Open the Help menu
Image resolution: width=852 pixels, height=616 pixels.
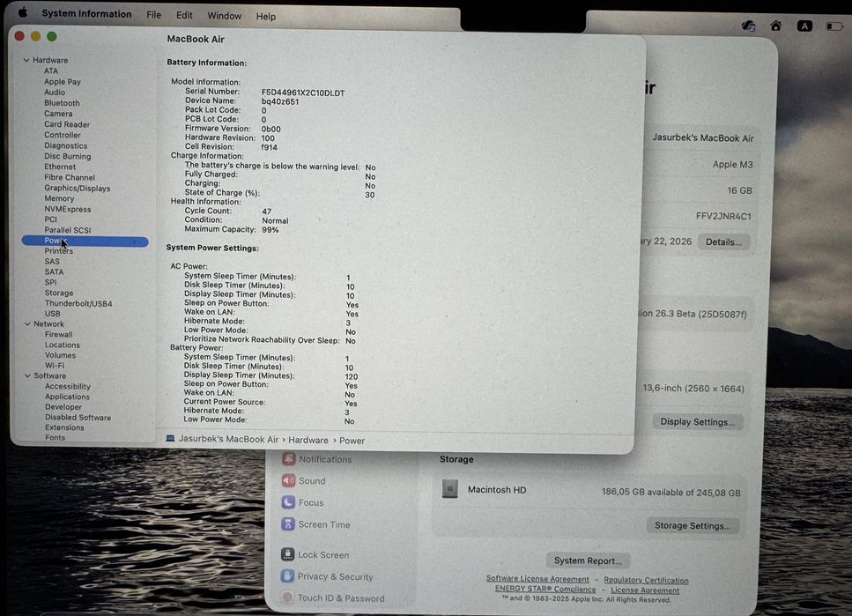(266, 17)
